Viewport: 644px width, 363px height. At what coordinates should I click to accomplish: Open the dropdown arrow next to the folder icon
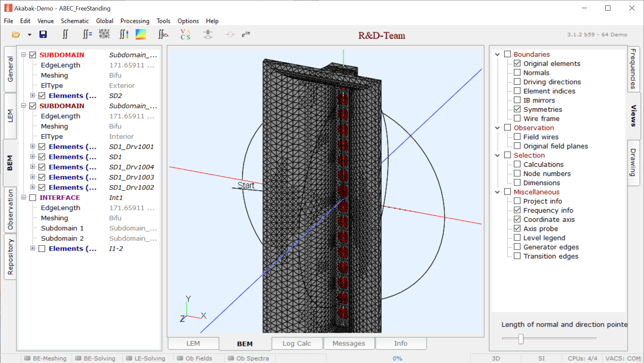pos(30,35)
